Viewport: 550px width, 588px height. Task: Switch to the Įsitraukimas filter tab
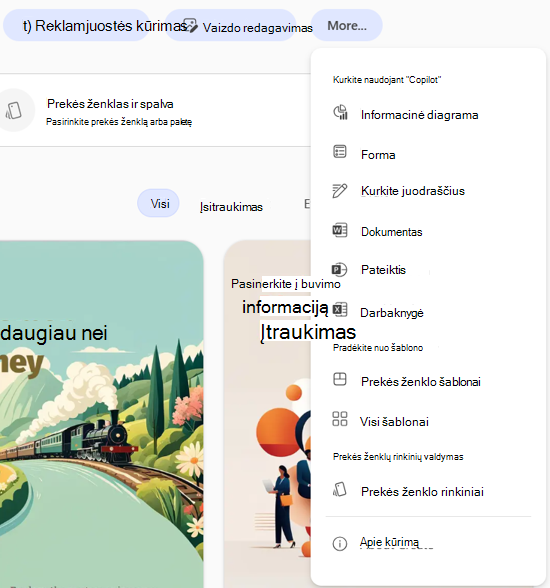pyautogui.click(x=231, y=207)
